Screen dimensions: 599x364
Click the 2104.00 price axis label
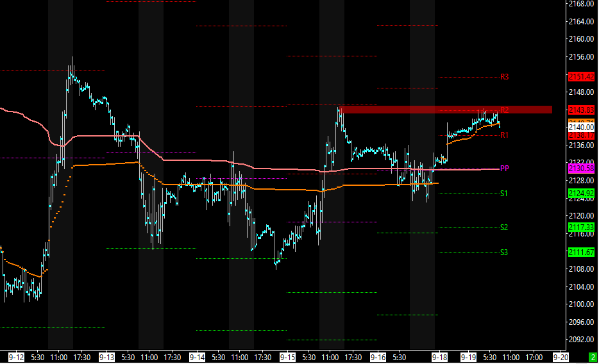click(581, 287)
